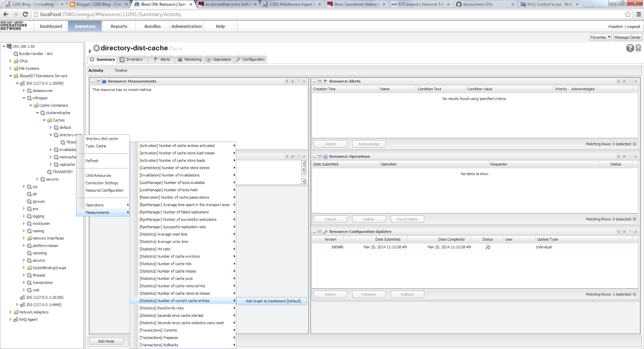Click Acknowledge in the Alerts portlet

(369, 144)
